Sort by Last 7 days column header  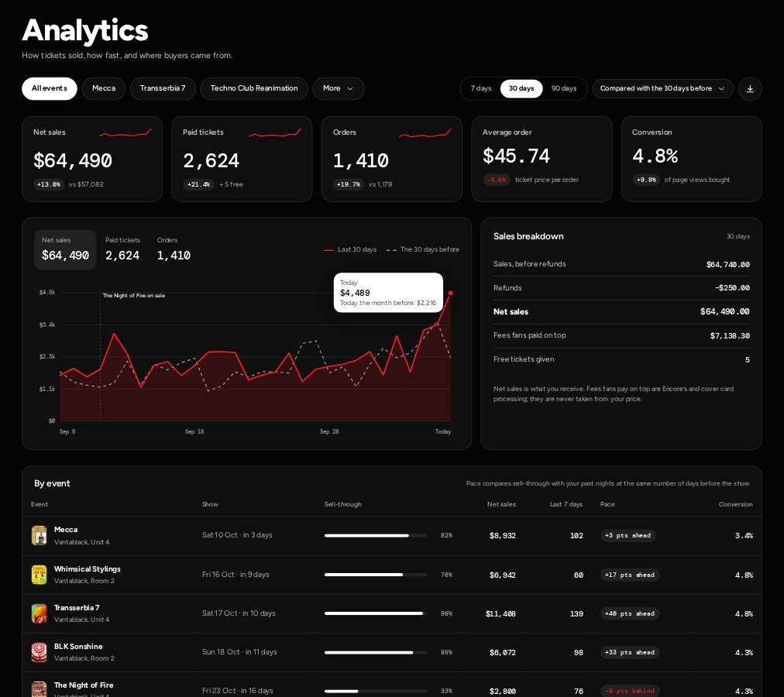566,504
